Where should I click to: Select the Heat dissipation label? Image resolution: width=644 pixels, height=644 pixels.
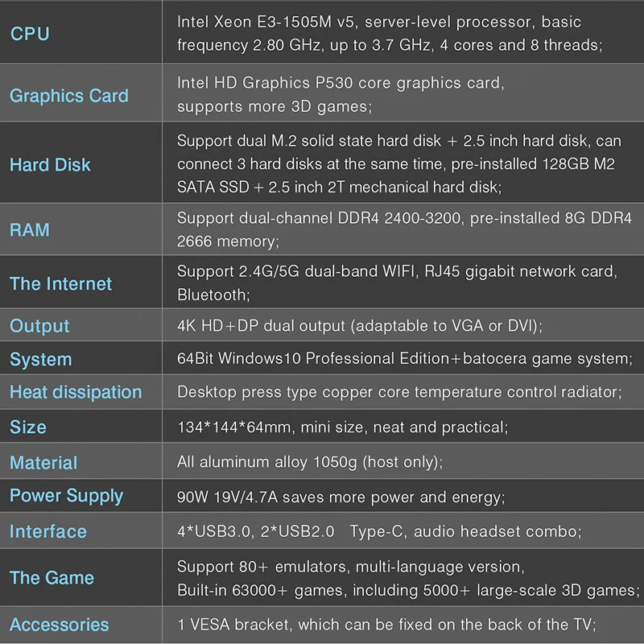tap(76, 392)
